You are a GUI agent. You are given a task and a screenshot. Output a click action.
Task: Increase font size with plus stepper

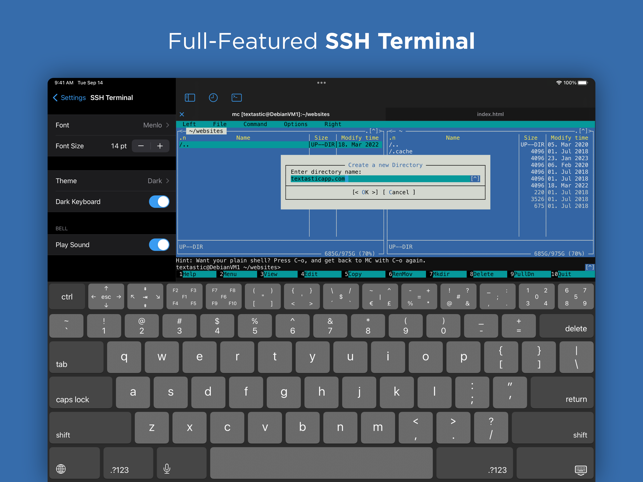(160, 146)
